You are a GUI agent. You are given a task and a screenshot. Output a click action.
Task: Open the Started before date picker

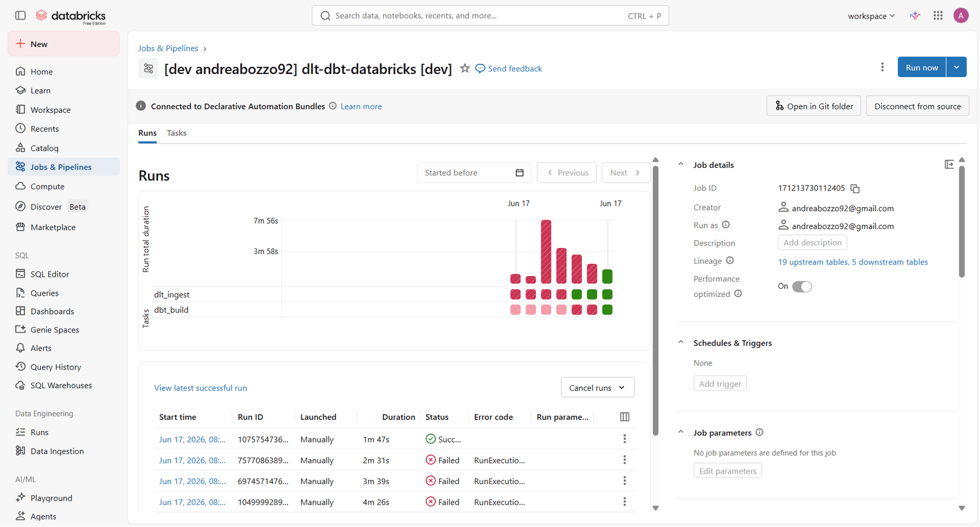pyautogui.click(x=474, y=173)
